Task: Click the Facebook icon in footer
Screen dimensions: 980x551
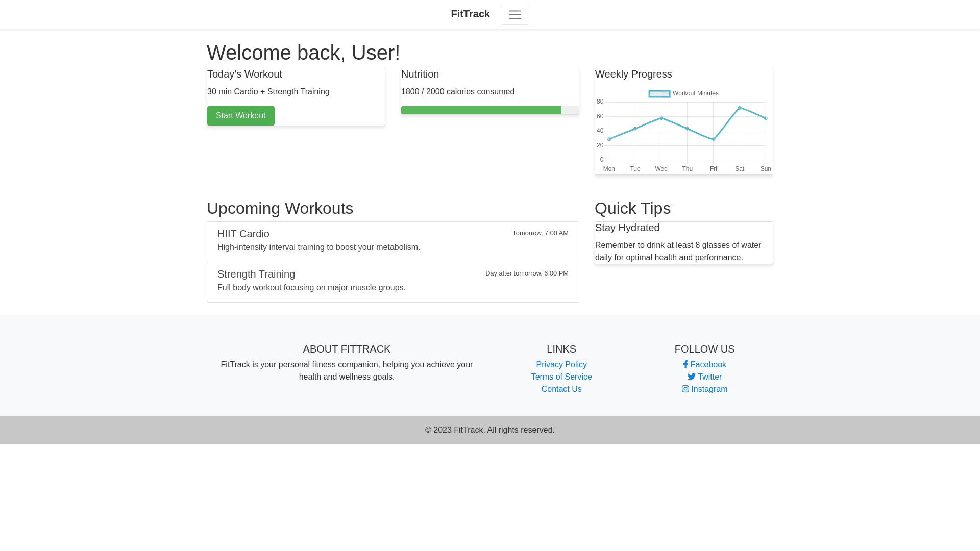Action: (x=685, y=365)
